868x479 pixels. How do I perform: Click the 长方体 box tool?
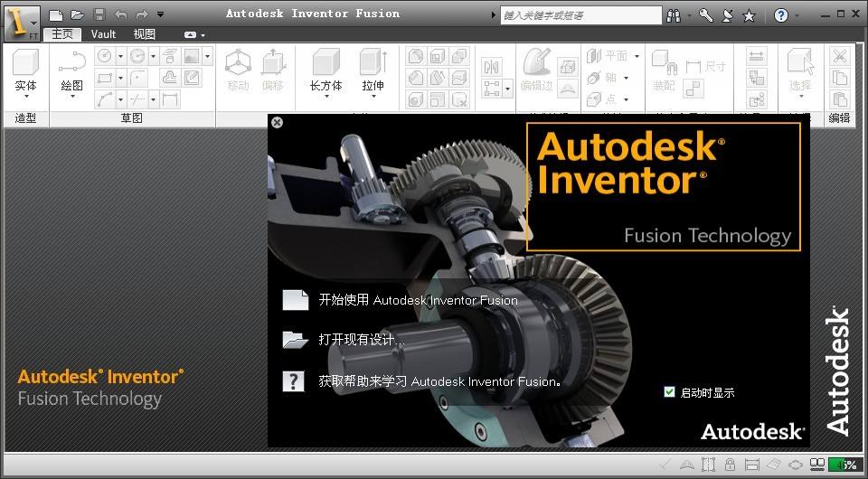point(326,72)
